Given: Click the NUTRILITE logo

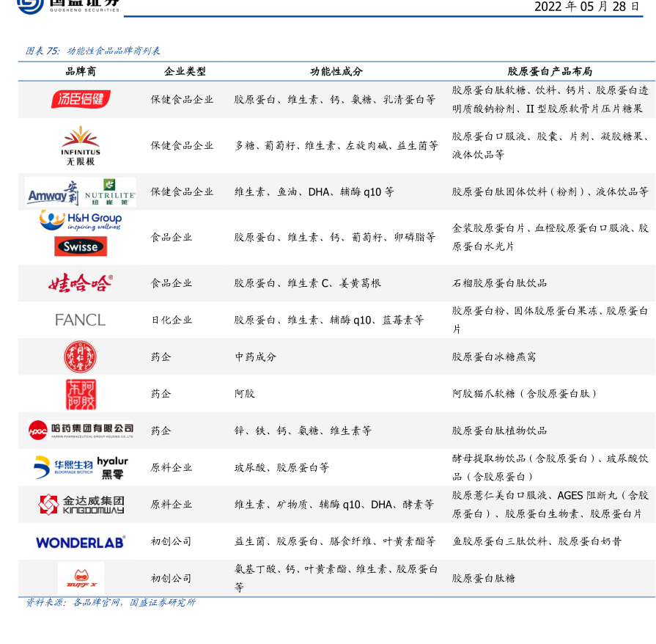Looking at the screenshot, I should (x=110, y=192).
